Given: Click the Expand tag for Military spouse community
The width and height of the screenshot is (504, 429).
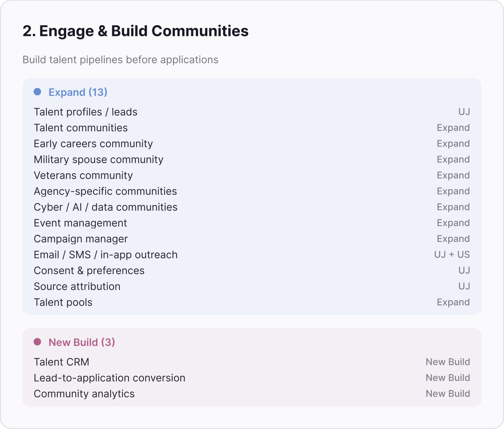Looking at the screenshot, I should coord(453,159).
